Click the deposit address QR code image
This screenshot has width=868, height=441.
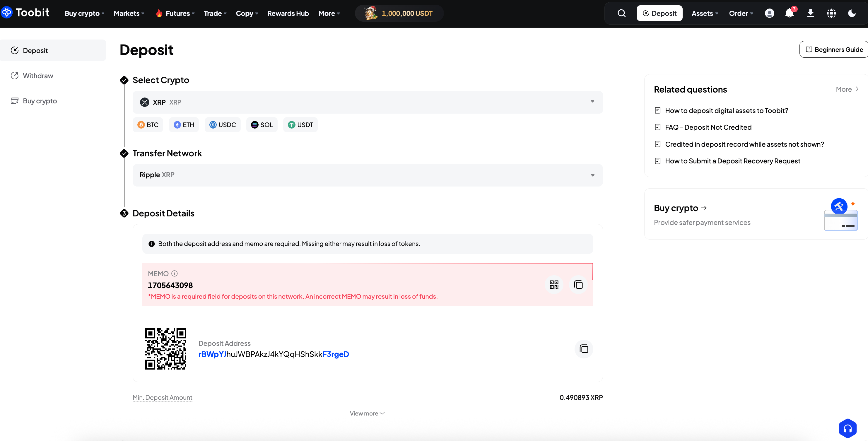165,349
